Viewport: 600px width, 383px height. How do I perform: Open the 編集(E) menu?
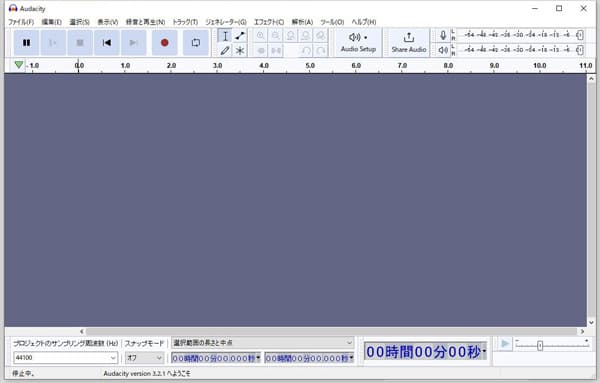(x=51, y=22)
